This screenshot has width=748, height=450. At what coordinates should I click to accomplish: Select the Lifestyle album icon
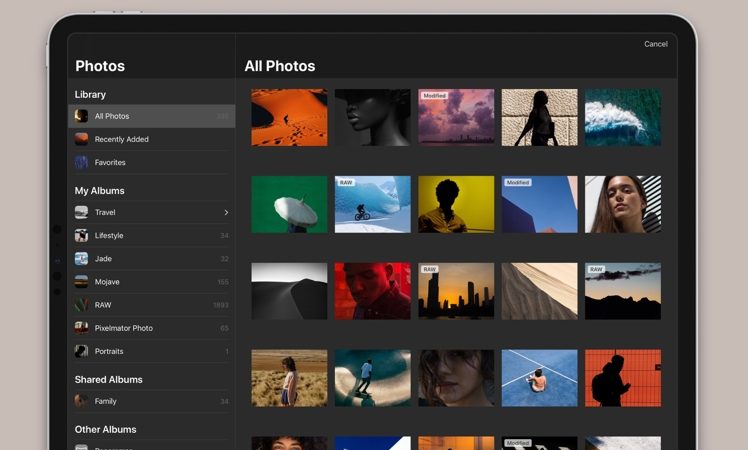[81, 235]
